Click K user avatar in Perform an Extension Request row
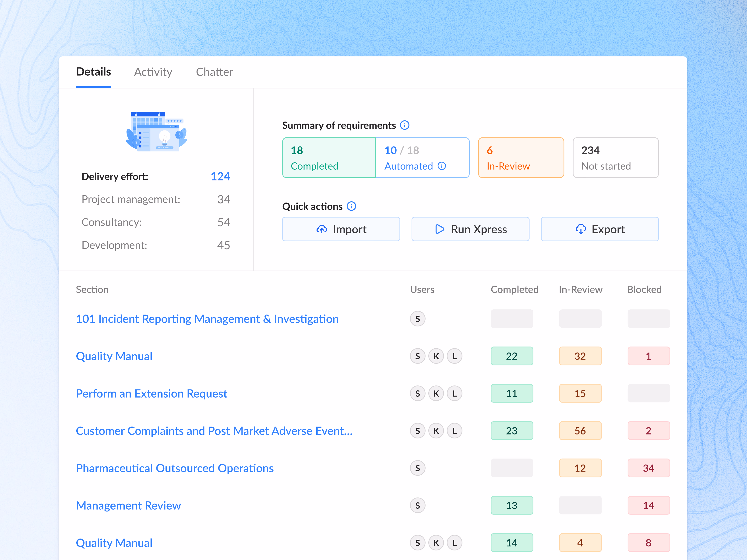Screen dimensions: 747x560 pos(436,393)
